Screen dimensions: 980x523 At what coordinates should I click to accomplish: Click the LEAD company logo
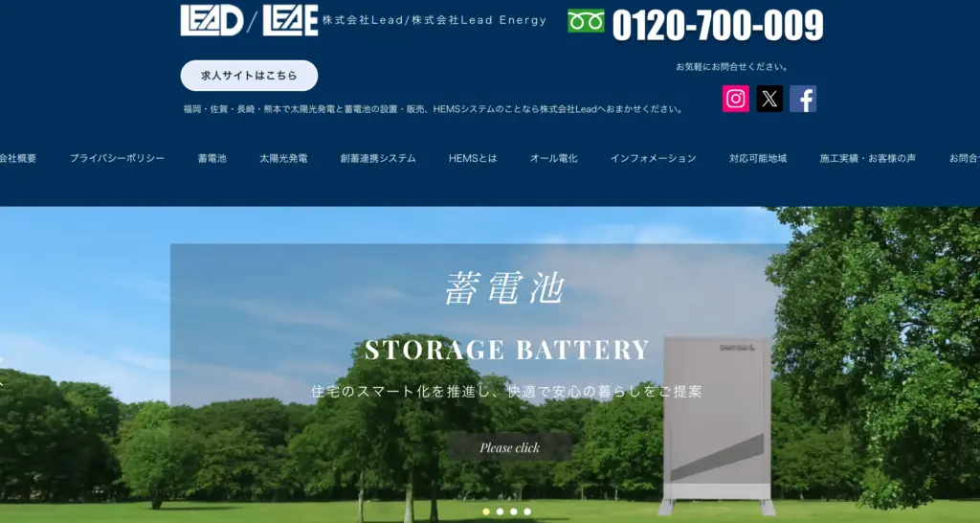[x=212, y=20]
